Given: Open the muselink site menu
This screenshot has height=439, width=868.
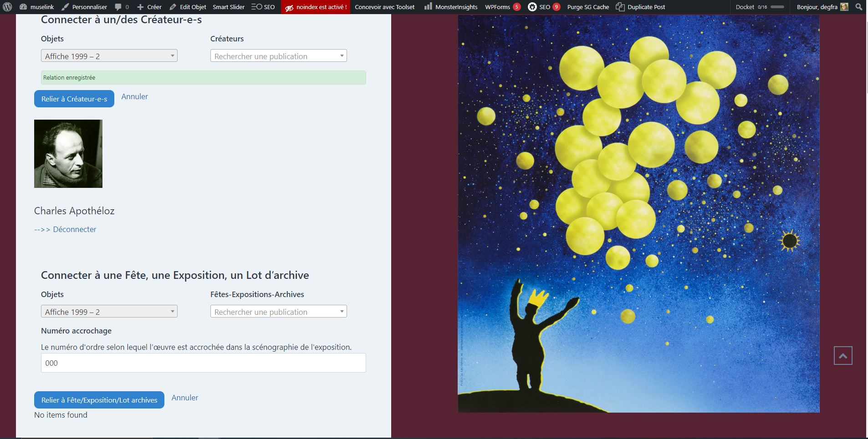Looking at the screenshot, I should (x=37, y=7).
